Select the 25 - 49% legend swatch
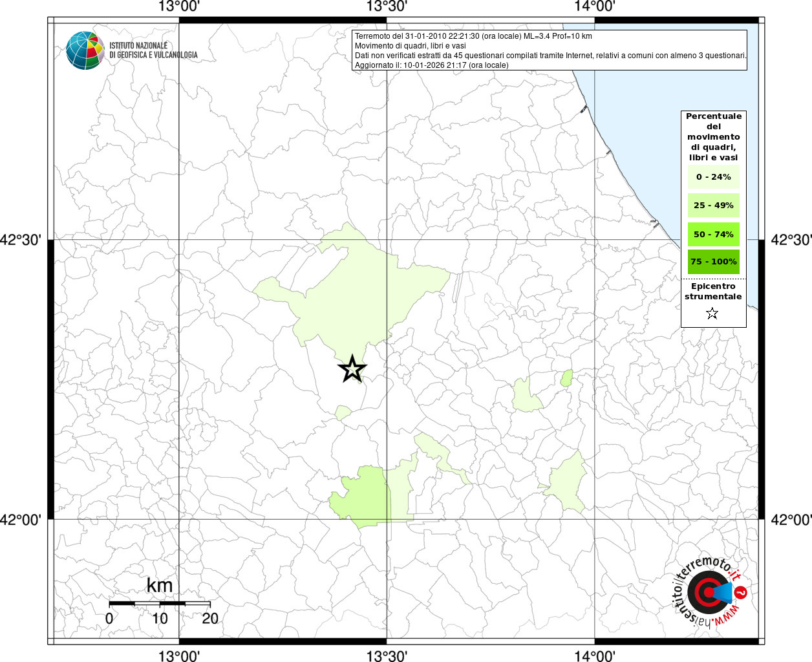Image resolution: width=812 pixels, height=662 pixels. point(714,206)
